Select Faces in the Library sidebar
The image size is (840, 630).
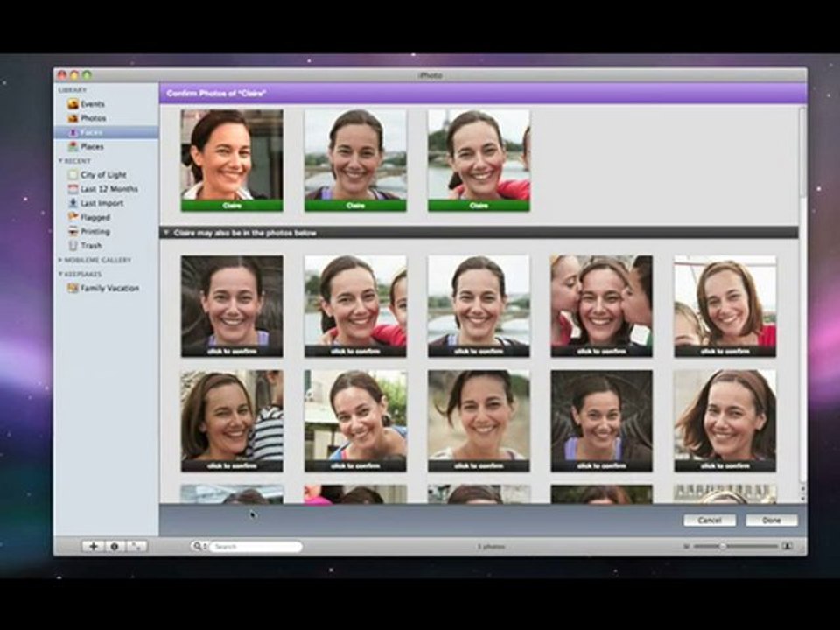click(106, 132)
